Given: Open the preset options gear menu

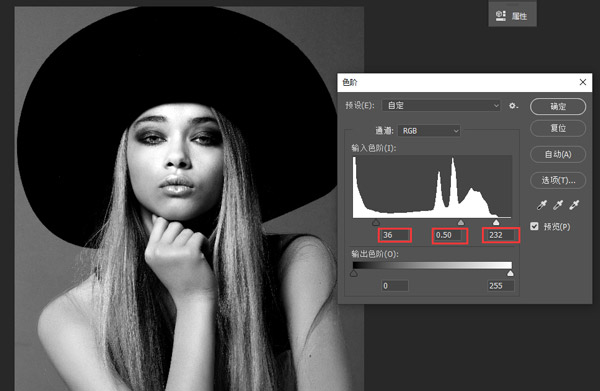Looking at the screenshot, I should coord(514,106).
